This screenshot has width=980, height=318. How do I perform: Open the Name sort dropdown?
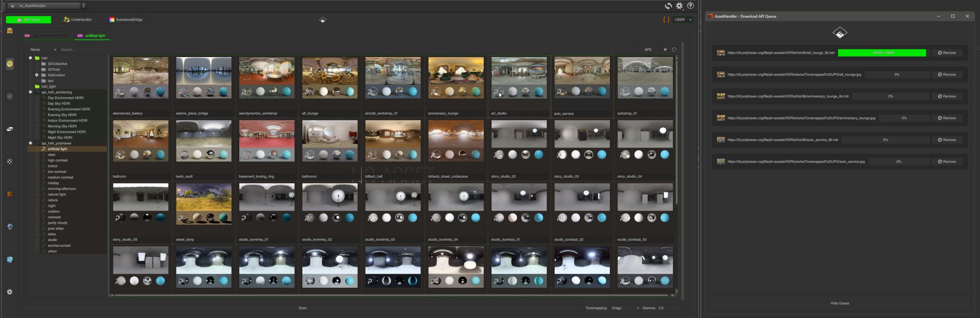[x=43, y=49]
